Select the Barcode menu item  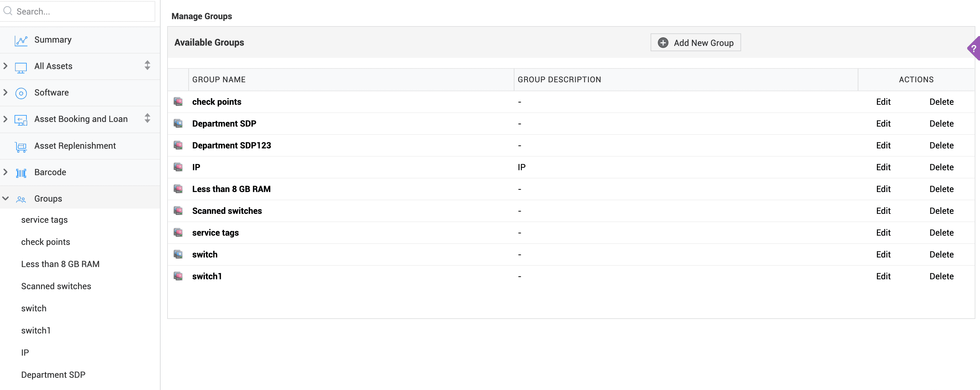coord(50,173)
